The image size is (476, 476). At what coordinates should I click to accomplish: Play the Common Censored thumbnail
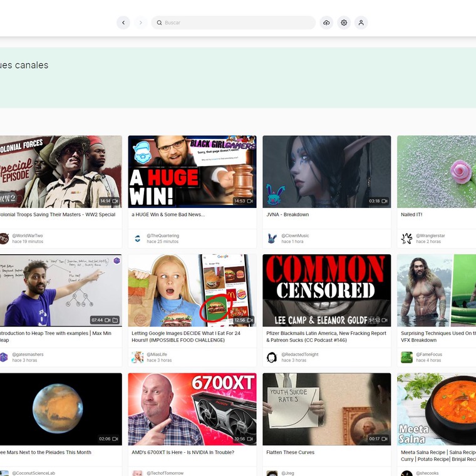point(327,291)
